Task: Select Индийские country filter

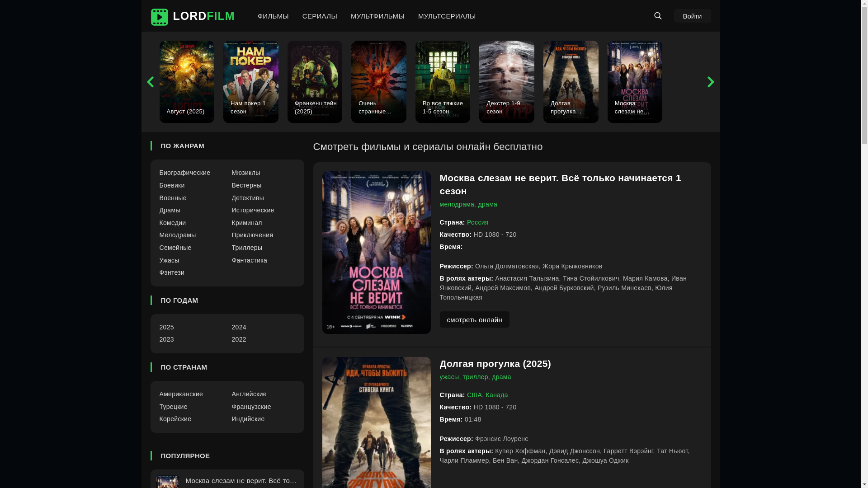Action: click(248, 419)
